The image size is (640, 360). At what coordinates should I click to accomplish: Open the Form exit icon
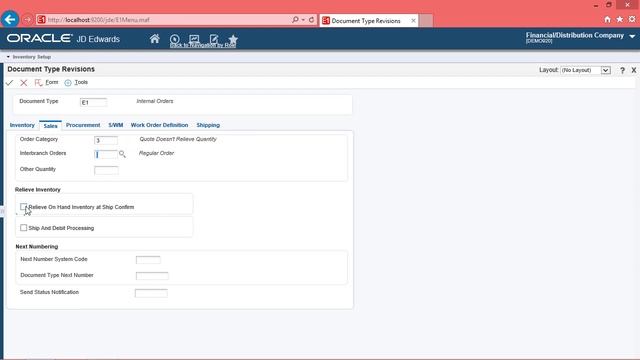(x=38, y=83)
